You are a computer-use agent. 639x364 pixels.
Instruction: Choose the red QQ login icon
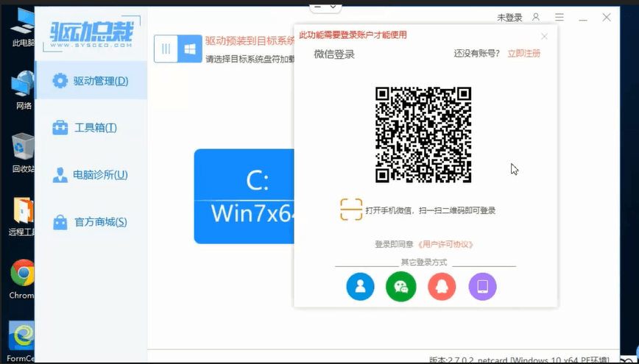coord(442,287)
